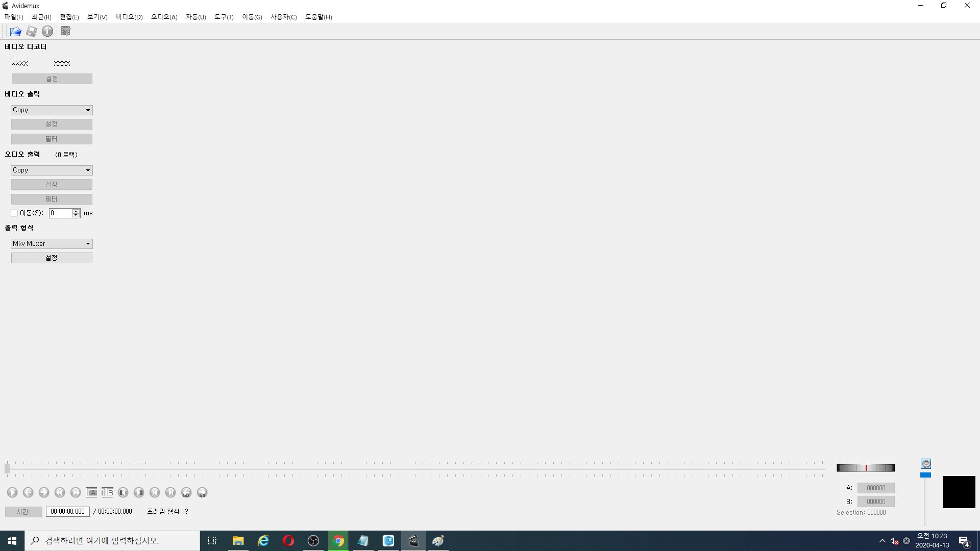
Task: Click the jog shuttle slider with the red marker
Action: (x=866, y=468)
